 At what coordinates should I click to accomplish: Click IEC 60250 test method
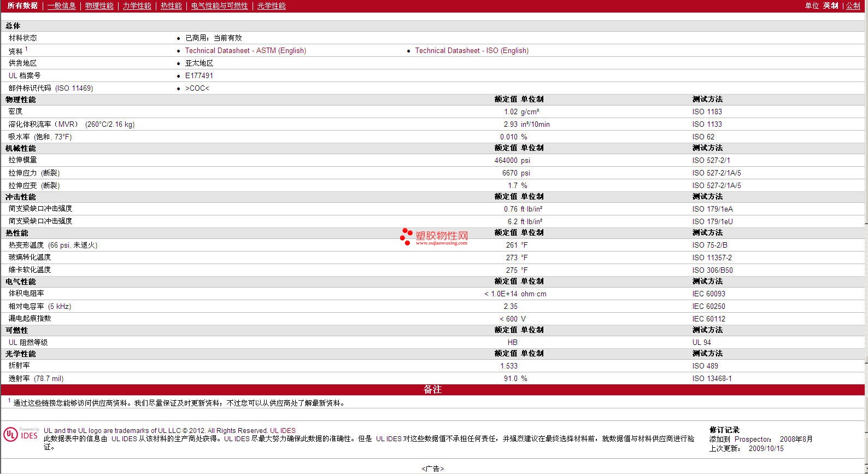708,306
